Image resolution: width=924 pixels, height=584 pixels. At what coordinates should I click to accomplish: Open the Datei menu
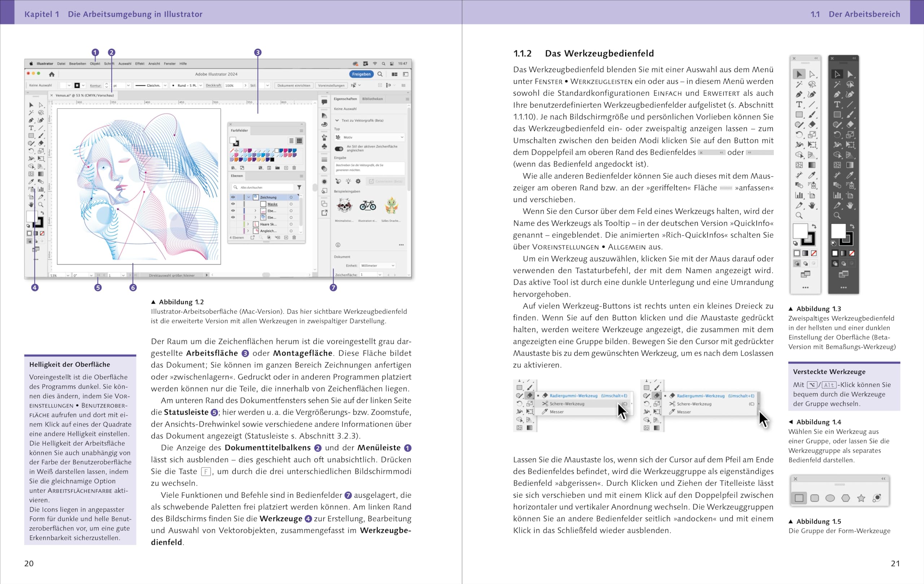(61, 64)
